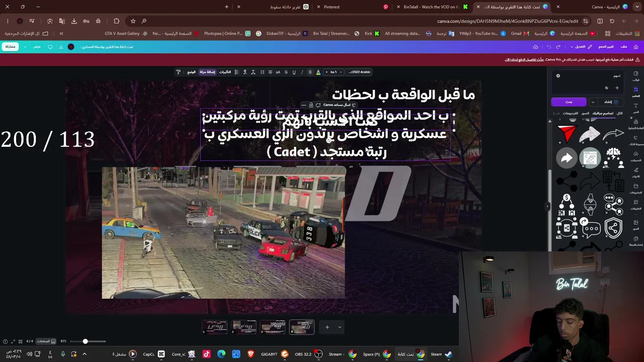Open search filters in the elements panel
This screenshot has width=644, height=362.
click(606, 88)
